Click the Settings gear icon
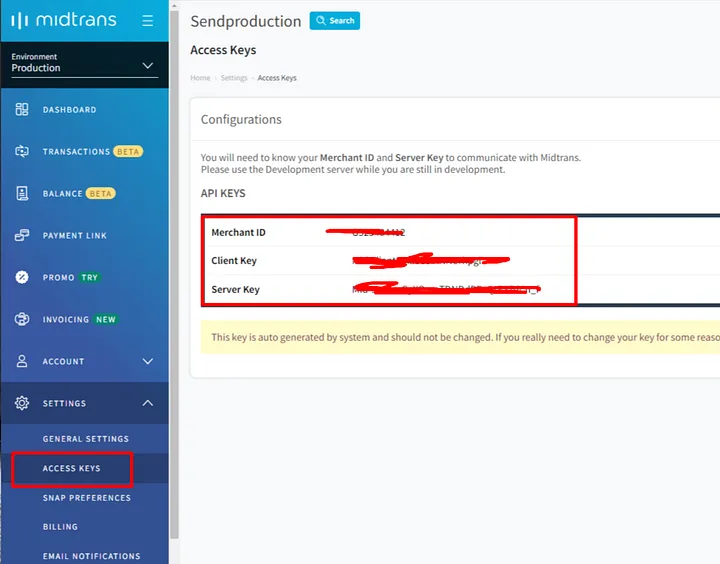Screen dimensions: 720x564 [x=22, y=403]
